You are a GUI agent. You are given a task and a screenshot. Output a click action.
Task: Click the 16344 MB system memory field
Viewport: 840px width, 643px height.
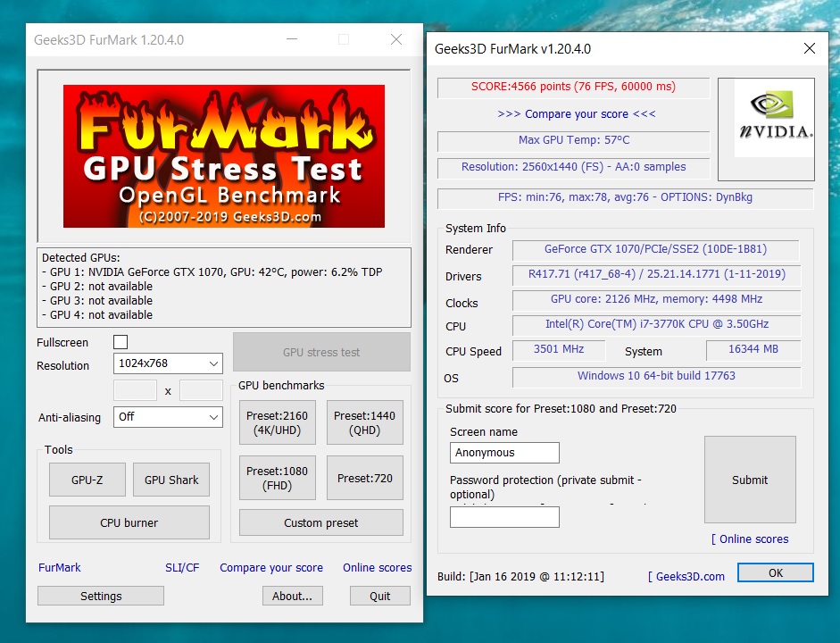[x=753, y=350]
